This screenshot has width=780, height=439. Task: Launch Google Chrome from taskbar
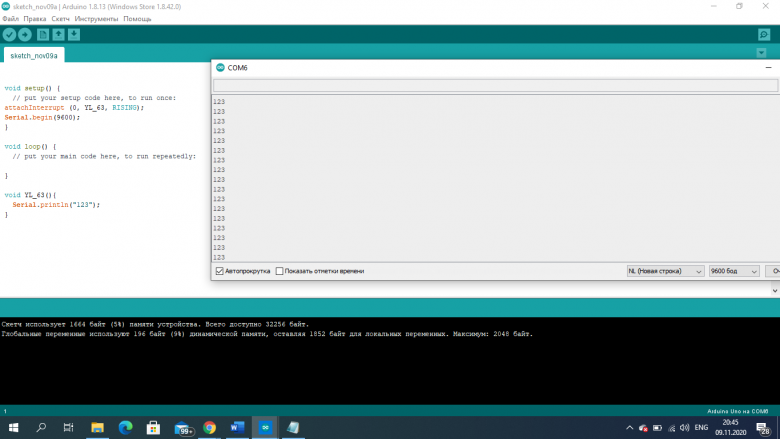(x=209, y=428)
